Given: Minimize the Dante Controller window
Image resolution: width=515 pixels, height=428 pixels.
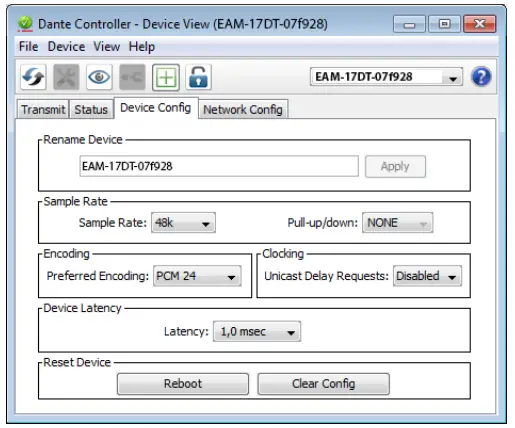Looking at the screenshot, I should click(409, 24).
